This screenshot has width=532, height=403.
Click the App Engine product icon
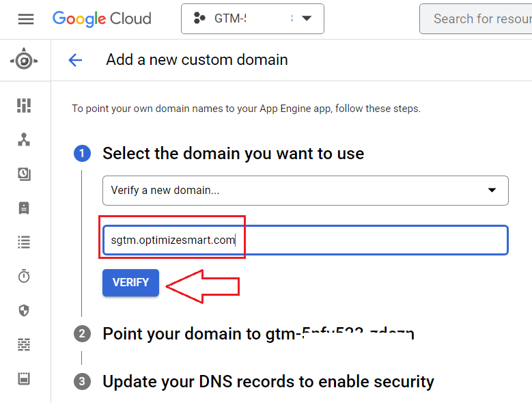(x=25, y=60)
